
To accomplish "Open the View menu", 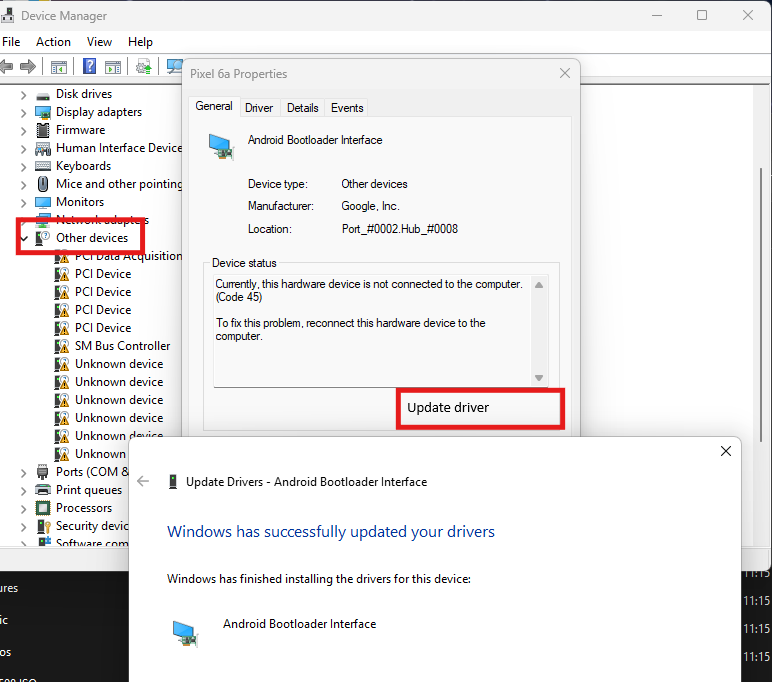I will 99,42.
